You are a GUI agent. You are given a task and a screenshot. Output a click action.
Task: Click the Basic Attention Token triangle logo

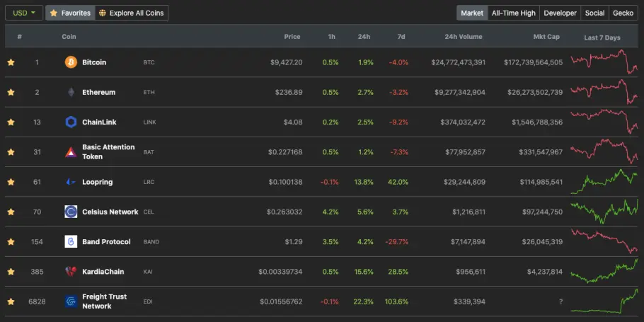pyautogui.click(x=71, y=152)
